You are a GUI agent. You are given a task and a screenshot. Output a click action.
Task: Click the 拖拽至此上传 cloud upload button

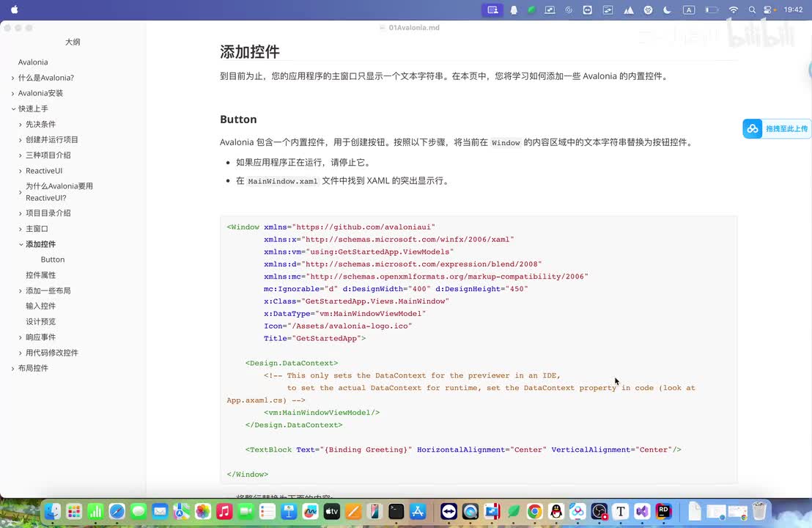[777, 128]
